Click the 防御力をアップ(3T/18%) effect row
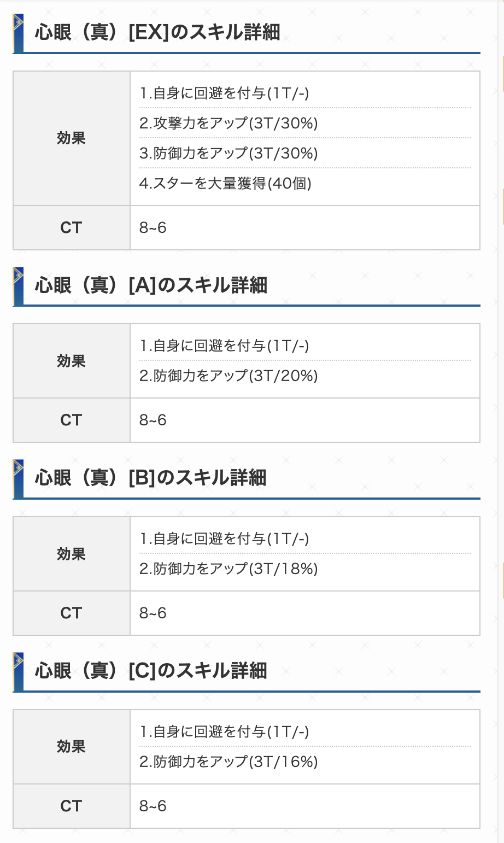This screenshot has height=843, width=504. pos(305,569)
